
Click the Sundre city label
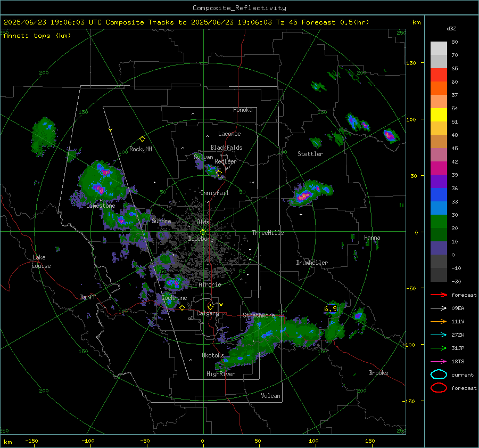(161, 221)
